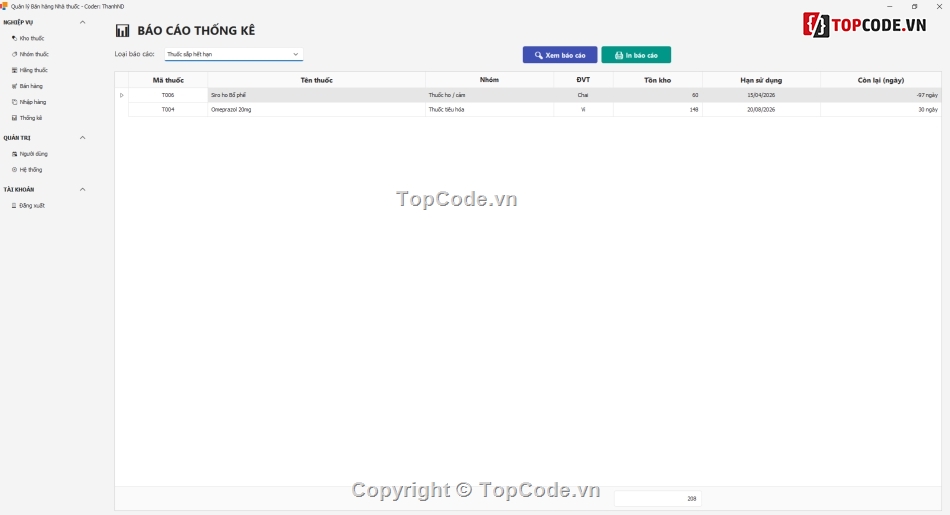This screenshot has width=950, height=515.
Task: Open the Hãng thuốc sidebar icon
Action: (x=15, y=70)
